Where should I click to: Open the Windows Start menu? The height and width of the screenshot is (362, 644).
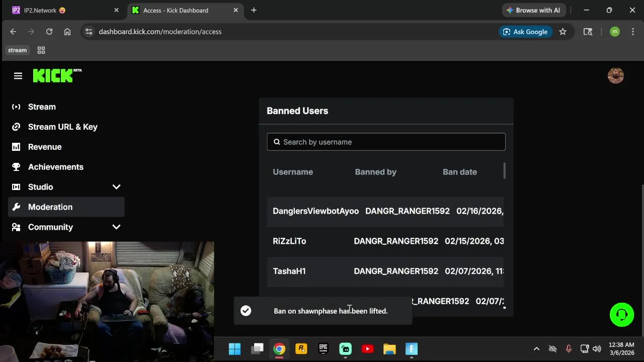(234, 349)
